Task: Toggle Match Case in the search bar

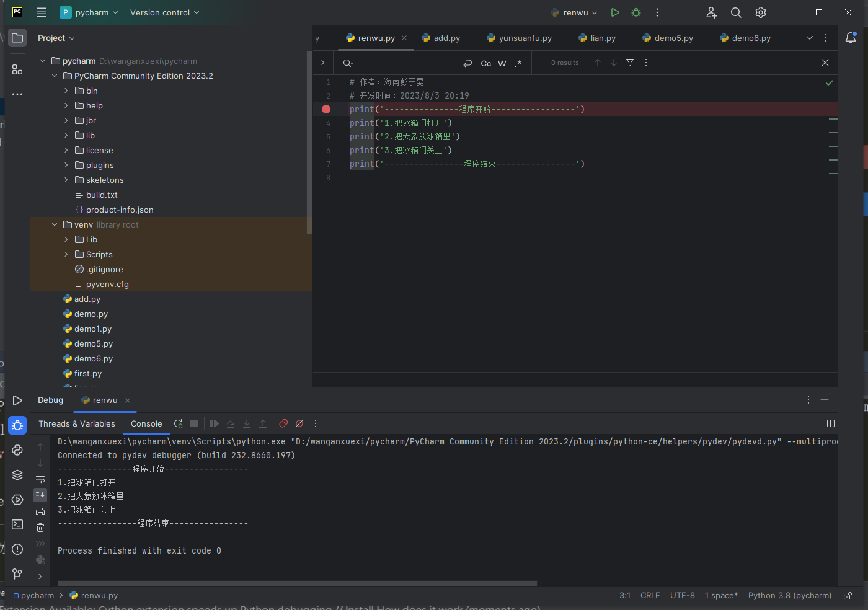Action: click(x=486, y=63)
